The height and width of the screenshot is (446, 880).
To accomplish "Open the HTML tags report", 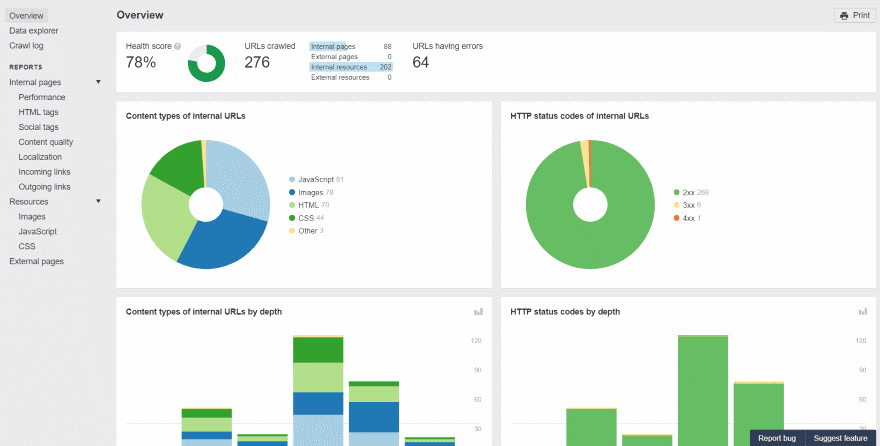I will tap(38, 112).
